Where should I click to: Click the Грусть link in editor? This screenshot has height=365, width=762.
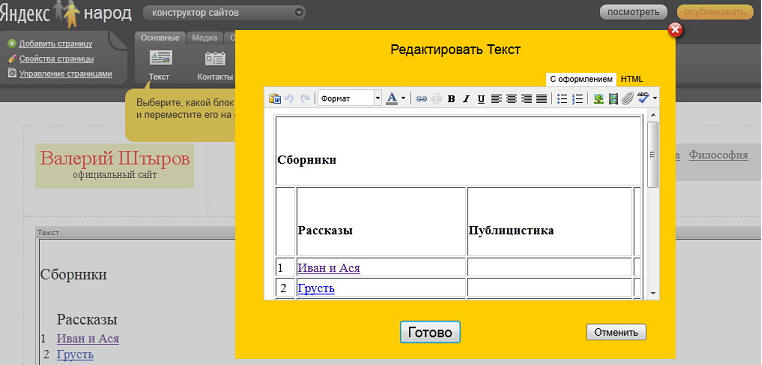pos(316,289)
